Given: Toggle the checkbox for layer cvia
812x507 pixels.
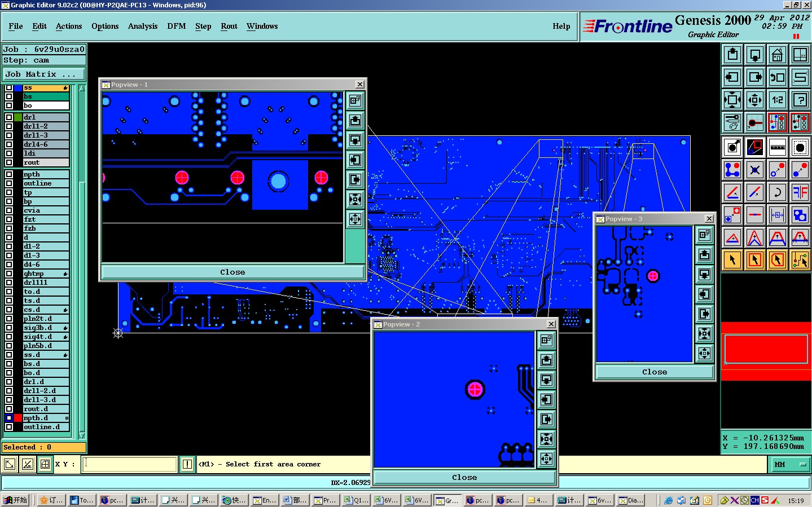Looking at the screenshot, I should tap(9, 210).
